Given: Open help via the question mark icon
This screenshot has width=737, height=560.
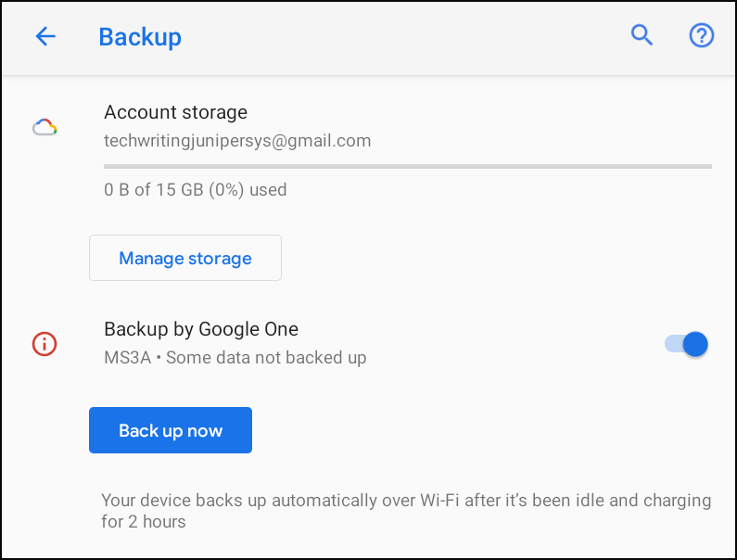Looking at the screenshot, I should (701, 36).
